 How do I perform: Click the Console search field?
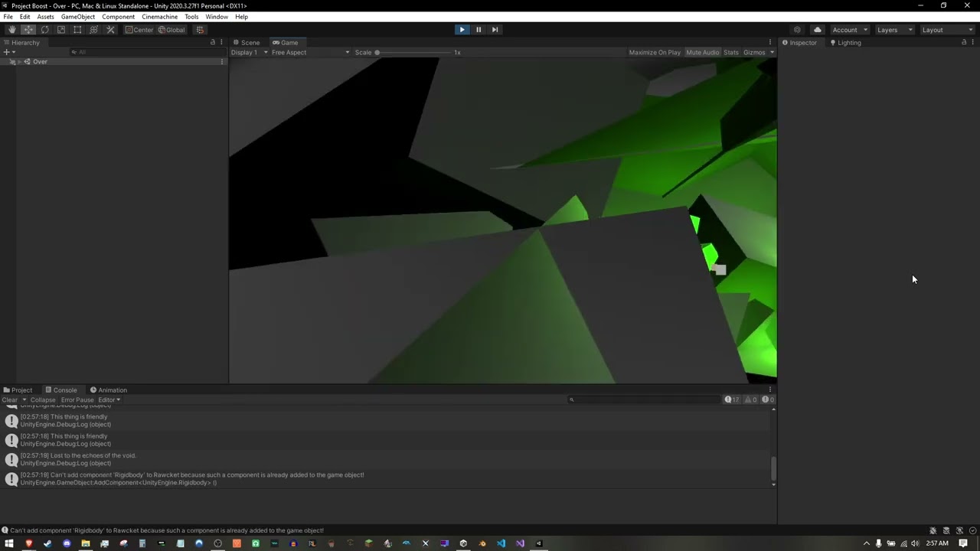[x=645, y=399]
